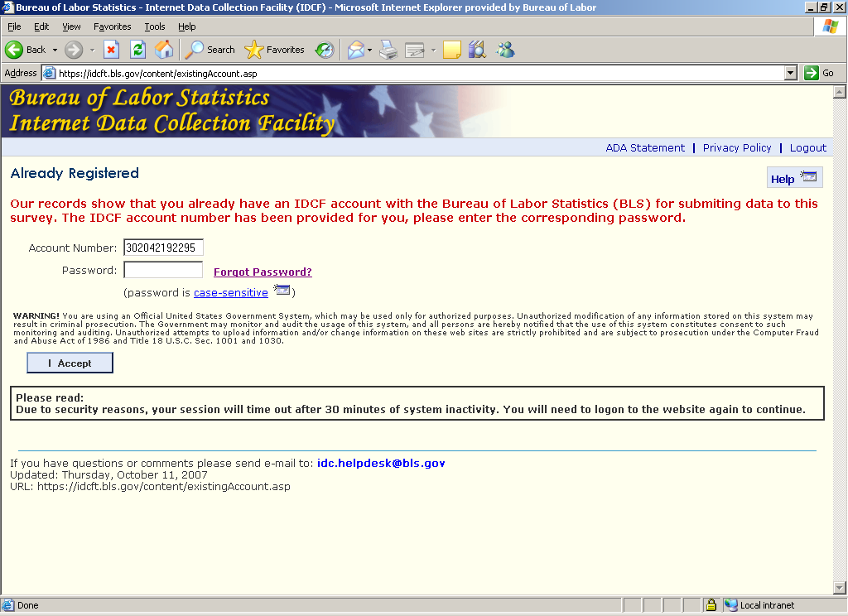Viewport: 848px width, 616px height.
Task: Open the Privacy Policy link
Action: coord(736,147)
